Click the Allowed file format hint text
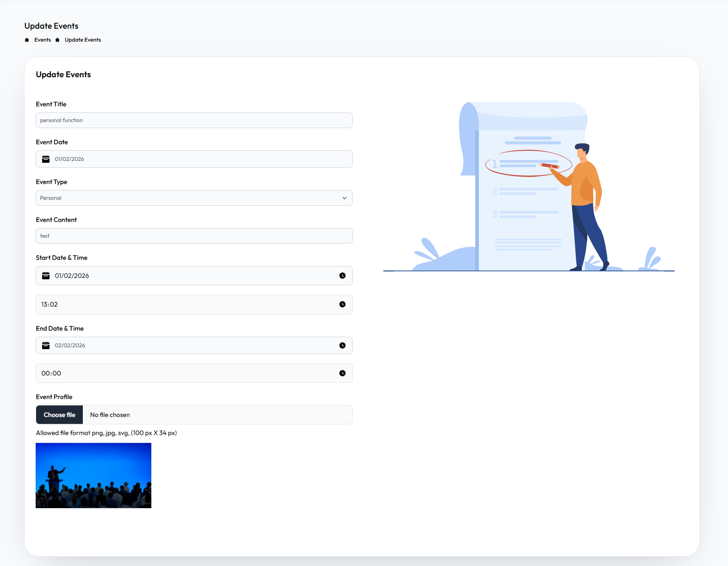The height and width of the screenshot is (566, 728). pos(106,433)
